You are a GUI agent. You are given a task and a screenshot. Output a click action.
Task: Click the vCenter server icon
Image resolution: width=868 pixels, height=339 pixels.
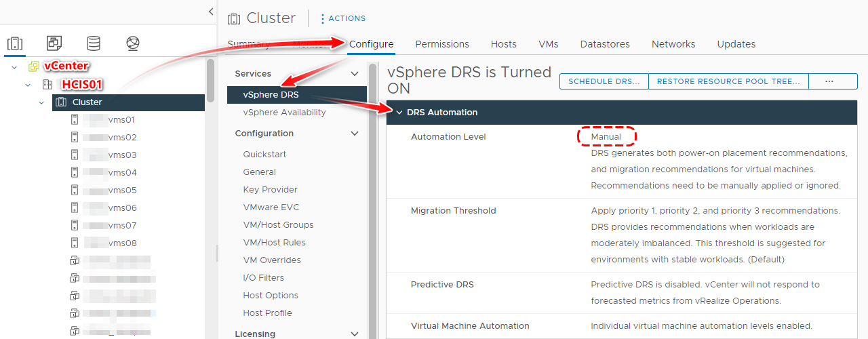click(x=33, y=66)
